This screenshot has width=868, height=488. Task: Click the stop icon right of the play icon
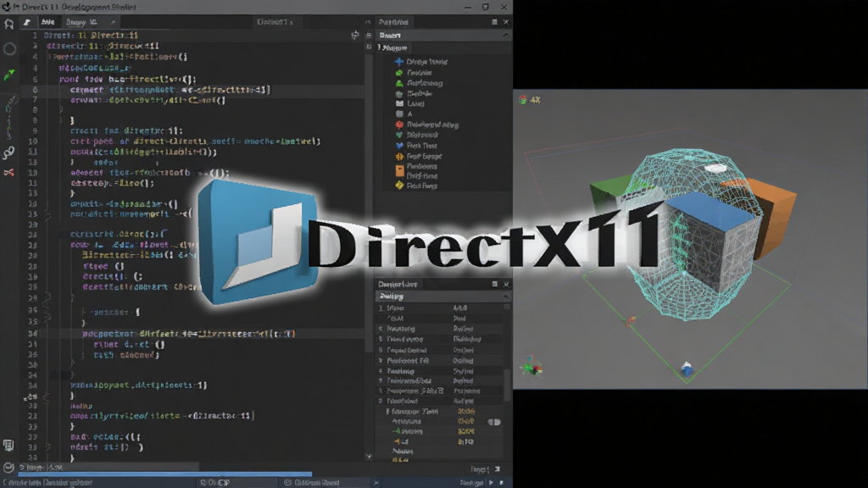click(x=502, y=483)
